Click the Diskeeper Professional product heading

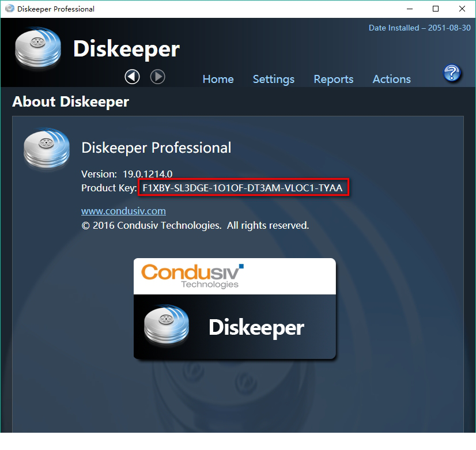156,148
